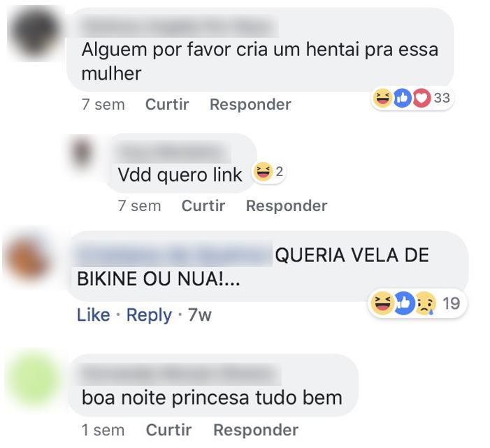Screen dimensions: 490x448
Task: Click Like under the BIKINE OU NUA comment
Action: coord(94,315)
